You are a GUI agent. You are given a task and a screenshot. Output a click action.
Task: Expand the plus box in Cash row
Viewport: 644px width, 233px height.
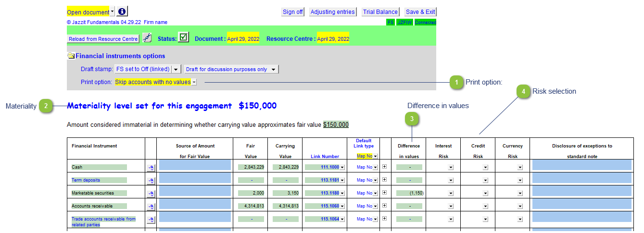pyautogui.click(x=384, y=167)
